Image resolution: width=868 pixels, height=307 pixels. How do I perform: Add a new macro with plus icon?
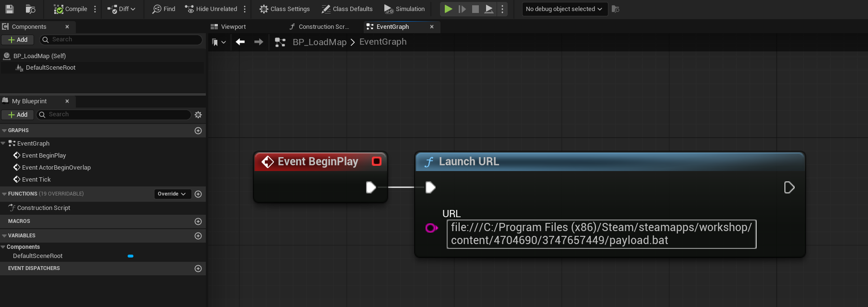point(198,221)
